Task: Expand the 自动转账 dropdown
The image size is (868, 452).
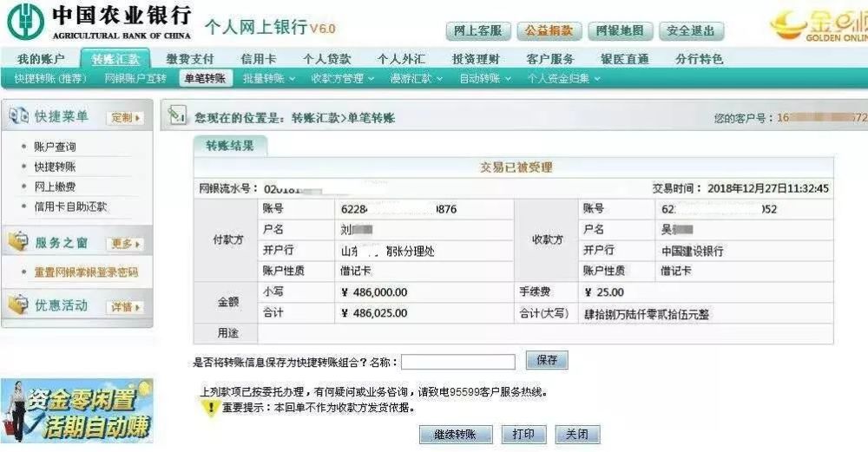Action: [485, 79]
